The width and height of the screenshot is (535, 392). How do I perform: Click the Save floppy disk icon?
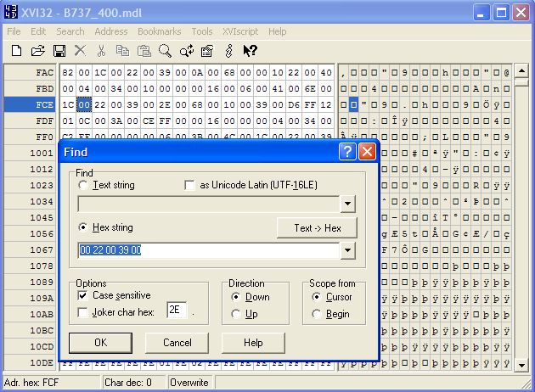(59, 51)
